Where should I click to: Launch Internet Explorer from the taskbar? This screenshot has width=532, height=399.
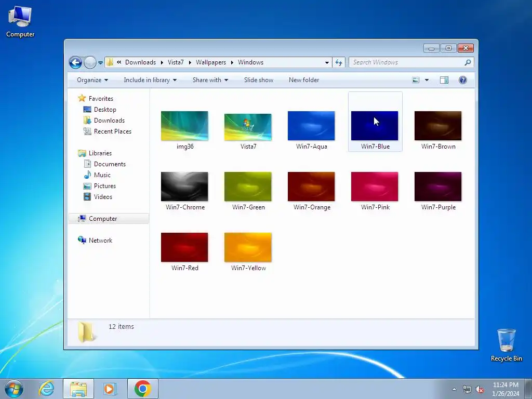pos(46,389)
